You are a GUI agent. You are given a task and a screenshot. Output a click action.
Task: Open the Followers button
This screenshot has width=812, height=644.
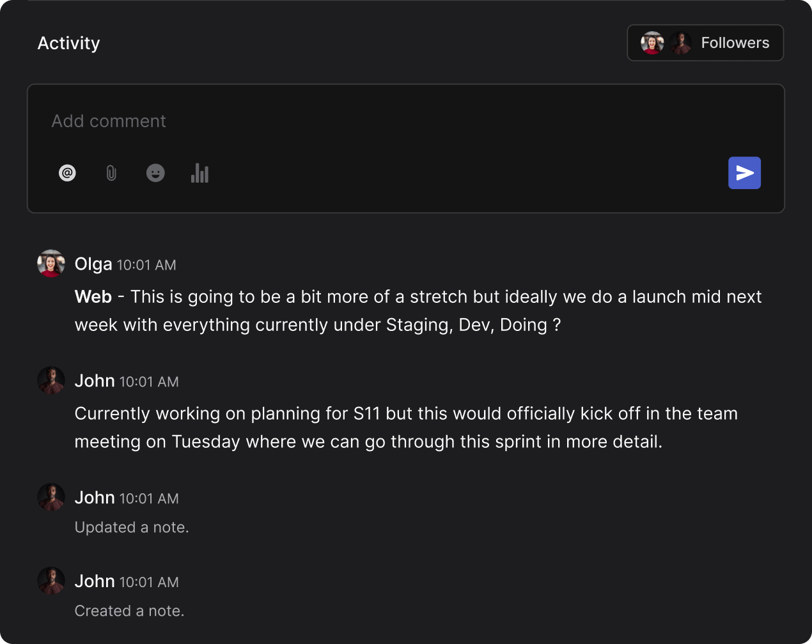point(735,43)
